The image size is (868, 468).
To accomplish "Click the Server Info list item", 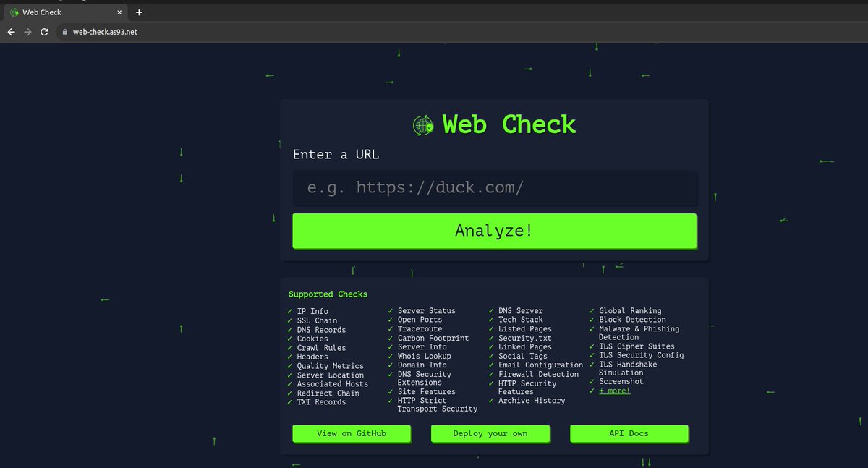I will (x=422, y=347).
